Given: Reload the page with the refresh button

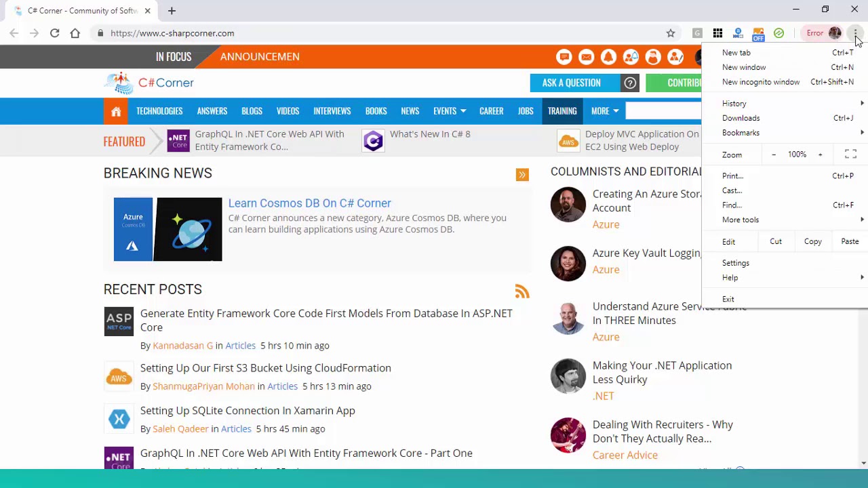Looking at the screenshot, I should point(54,33).
